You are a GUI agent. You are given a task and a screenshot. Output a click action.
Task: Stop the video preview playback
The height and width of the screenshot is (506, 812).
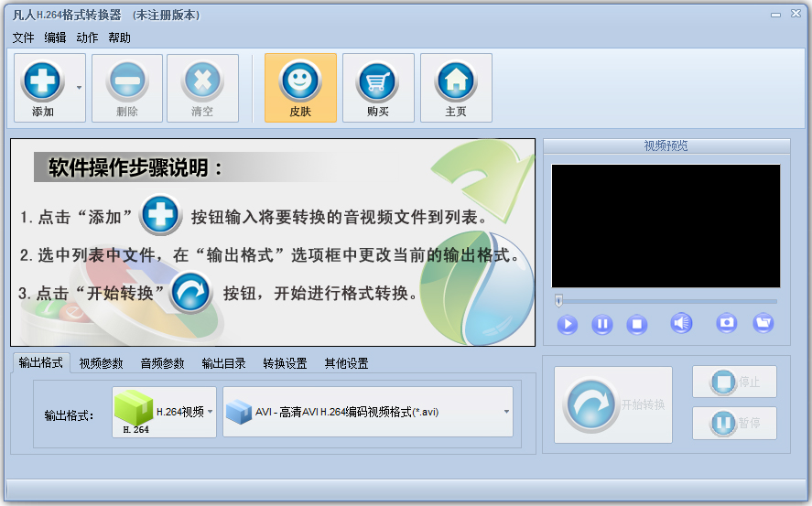[637, 325]
